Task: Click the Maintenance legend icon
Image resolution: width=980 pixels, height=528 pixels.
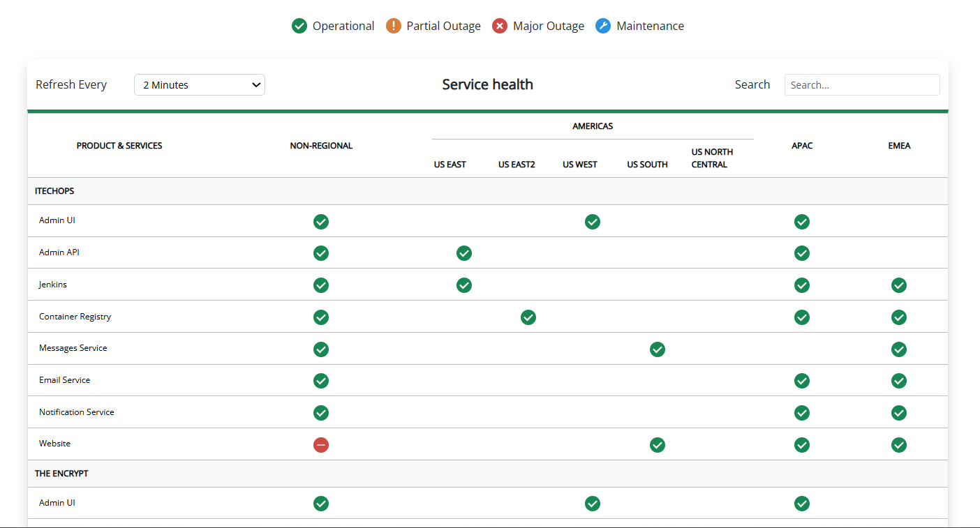Action: [602, 25]
